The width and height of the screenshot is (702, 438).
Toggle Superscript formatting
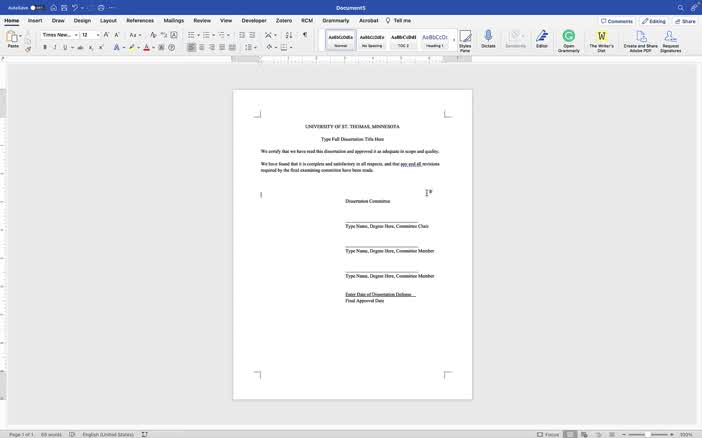[101, 47]
